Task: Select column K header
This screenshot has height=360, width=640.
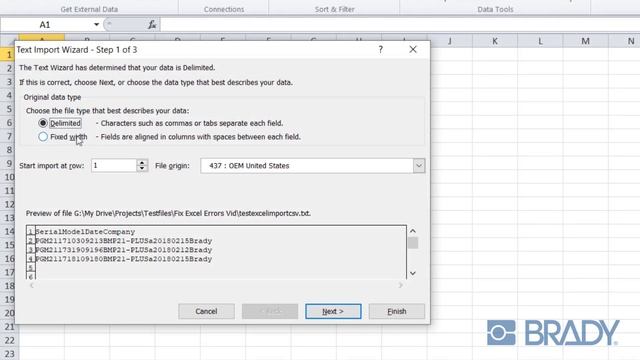Action: pyautogui.click(x=495, y=41)
